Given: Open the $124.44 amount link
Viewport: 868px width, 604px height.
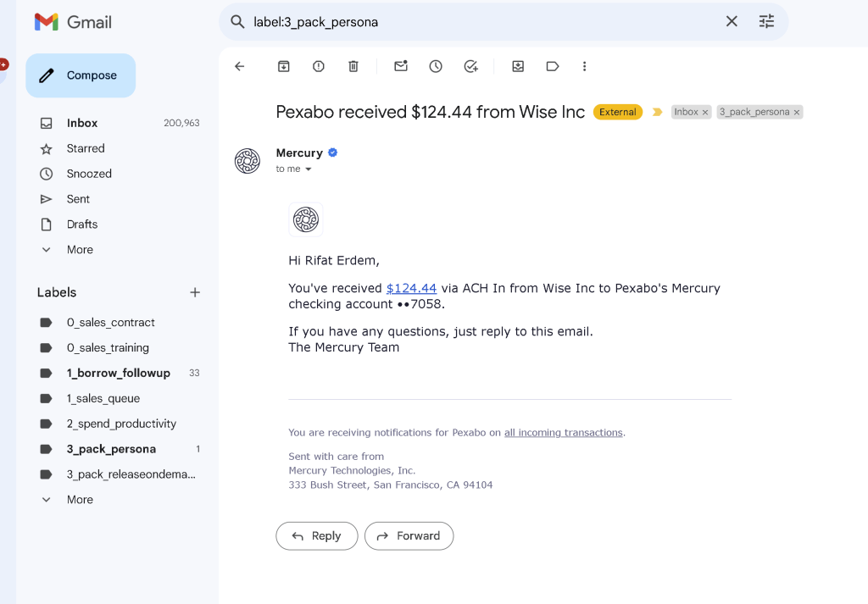Looking at the screenshot, I should click(x=411, y=288).
